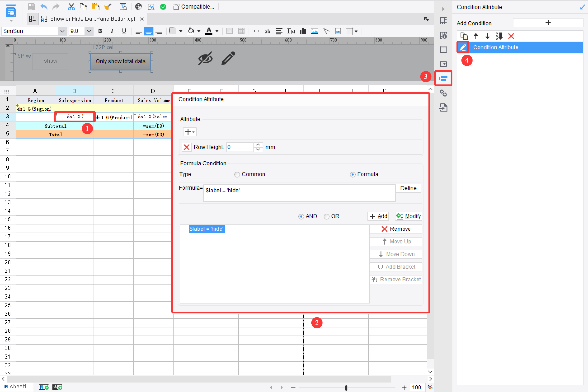Open the Compatible pagination preview
588x392 pixels.
point(194,7)
